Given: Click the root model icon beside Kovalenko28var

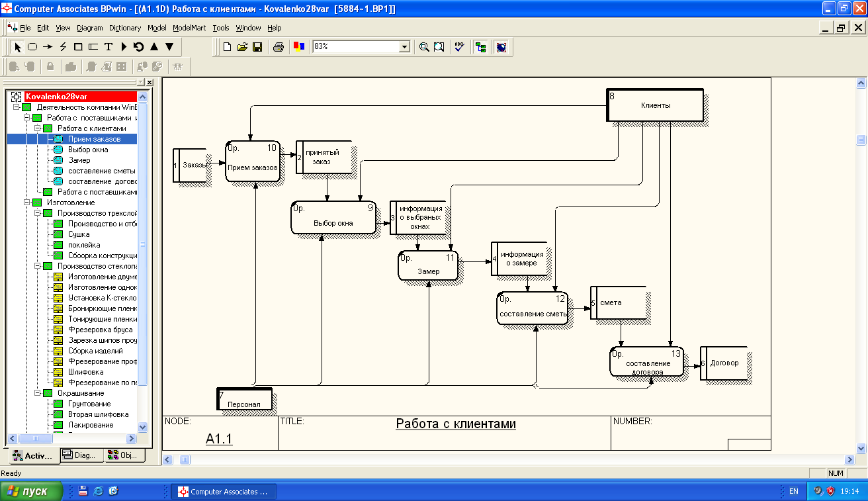Looking at the screenshot, I should 17,97.
